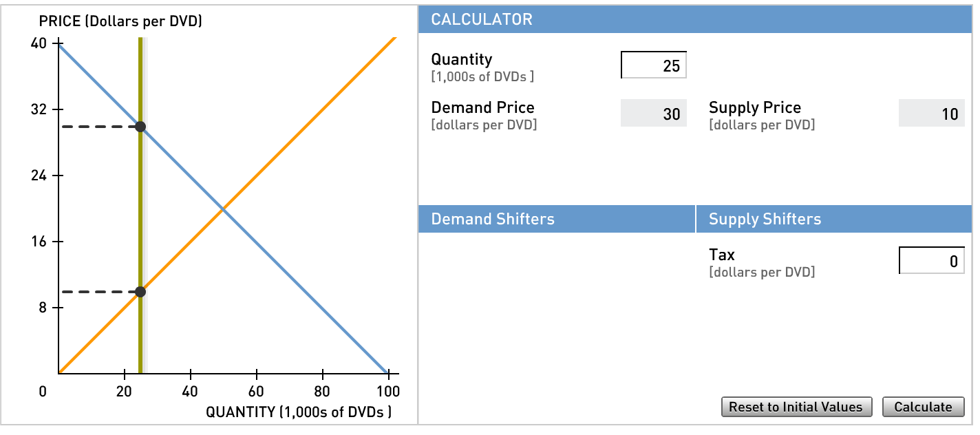Viewport: 980px width, 435px height.
Task: Focus the Quantity input field
Action: pos(654,65)
